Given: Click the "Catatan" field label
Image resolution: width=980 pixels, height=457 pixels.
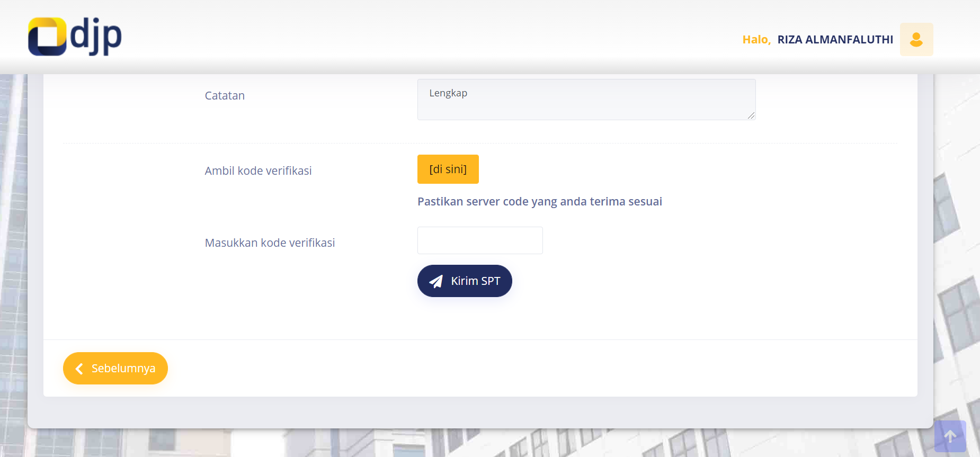Looking at the screenshot, I should (x=225, y=96).
